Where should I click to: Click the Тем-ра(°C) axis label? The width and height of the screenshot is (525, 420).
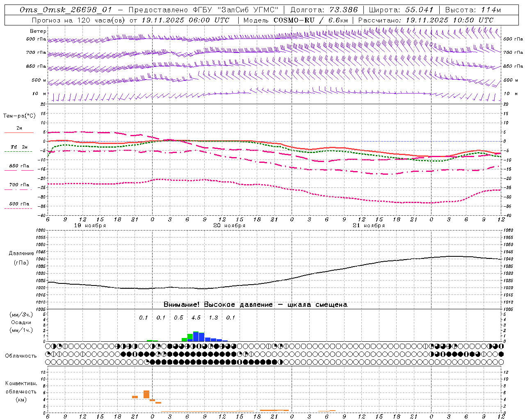pyautogui.click(x=19, y=116)
